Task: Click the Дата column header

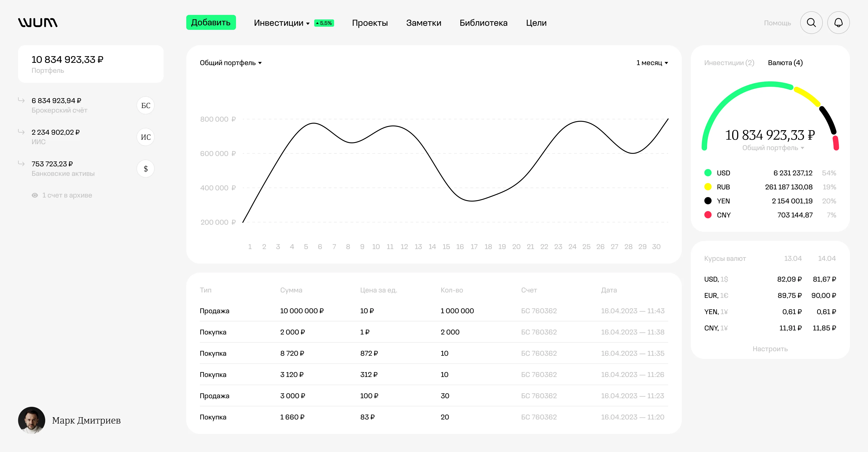Action: [609, 290]
